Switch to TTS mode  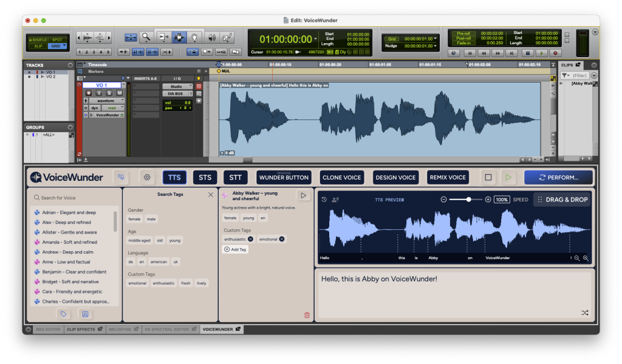(x=174, y=177)
